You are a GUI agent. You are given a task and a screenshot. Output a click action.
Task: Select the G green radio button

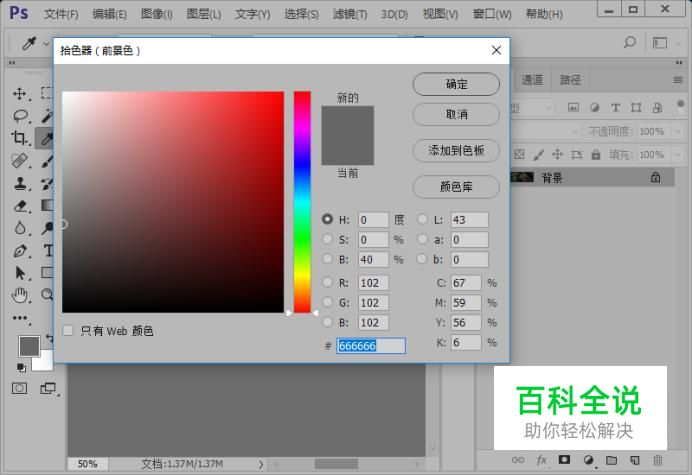click(x=327, y=302)
